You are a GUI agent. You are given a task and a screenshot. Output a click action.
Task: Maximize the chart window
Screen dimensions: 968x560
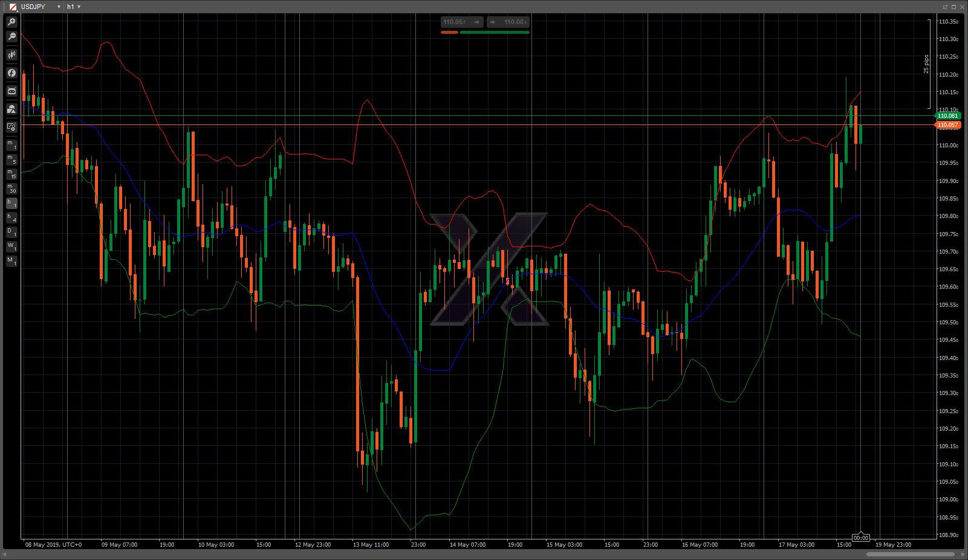click(953, 7)
